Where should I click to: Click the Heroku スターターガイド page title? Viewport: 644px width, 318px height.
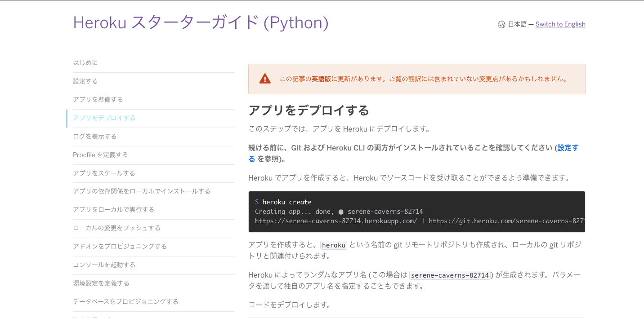(x=201, y=23)
